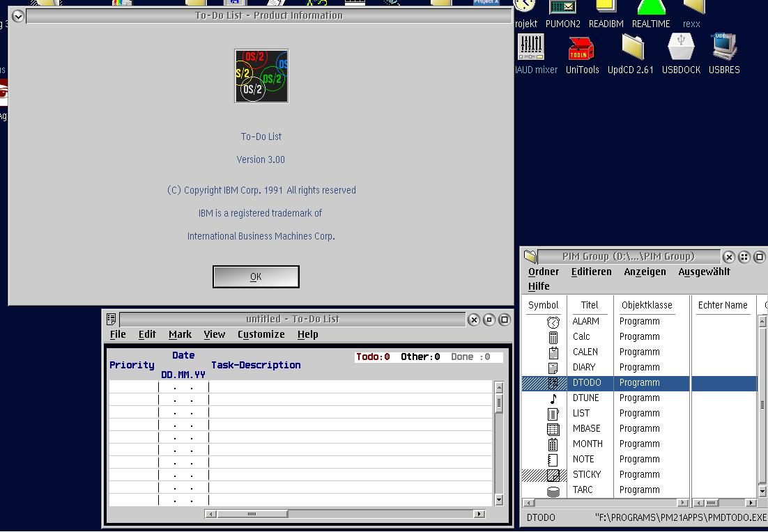Click the PIM Group folder title-bar icon
The height and width of the screenshot is (532, 768).
(530, 256)
